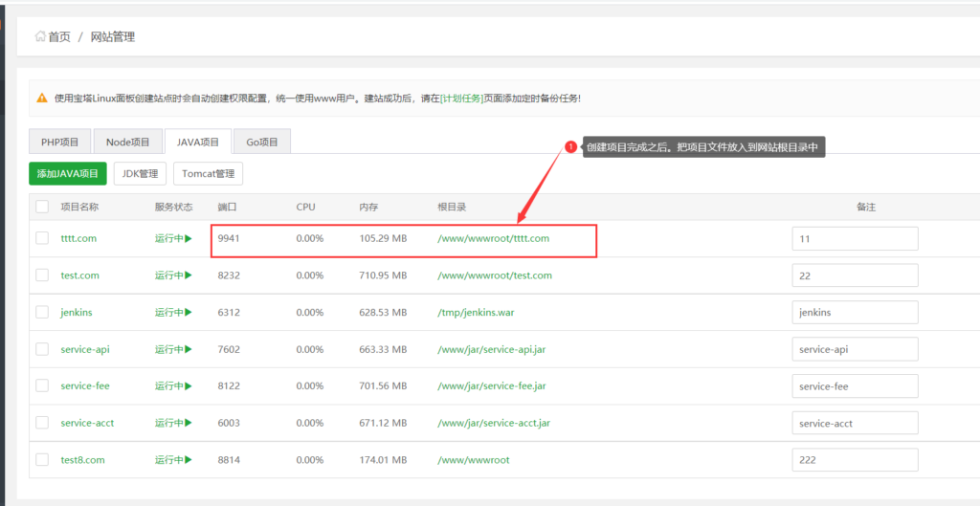Image resolution: width=980 pixels, height=506 pixels.
Task: Edit remark field containing 11
Action: 855,238
